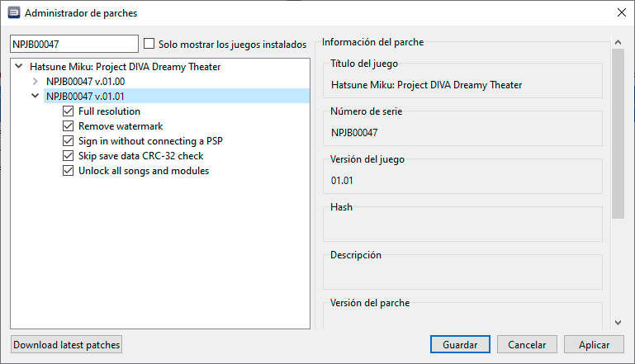Viewport: 635px width, 364px height.
Task: Select the Full resolution patch label
Action: click(109, 111)
